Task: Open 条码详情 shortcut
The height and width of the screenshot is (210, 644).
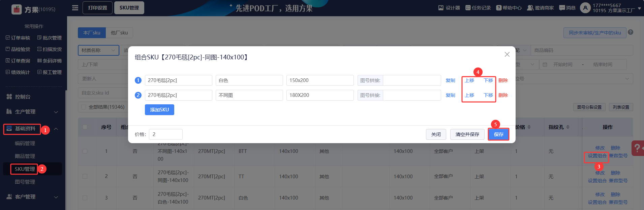Action: (50, 61)
